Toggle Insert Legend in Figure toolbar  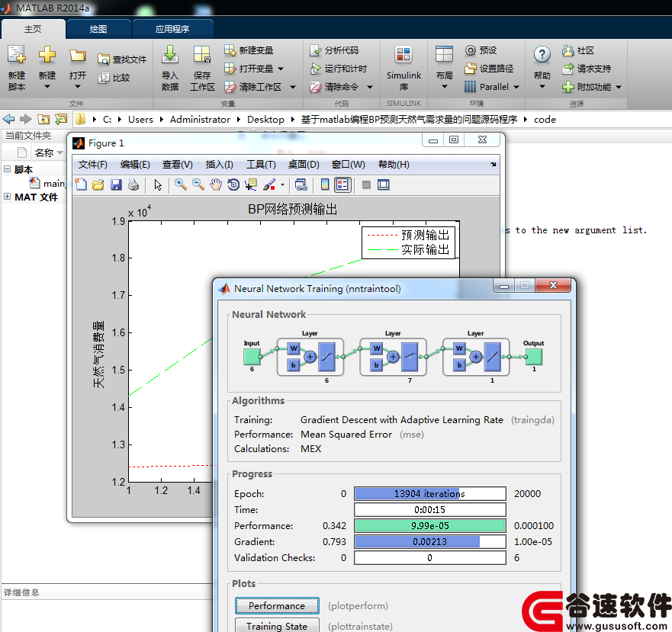click(x=342, y=184)
